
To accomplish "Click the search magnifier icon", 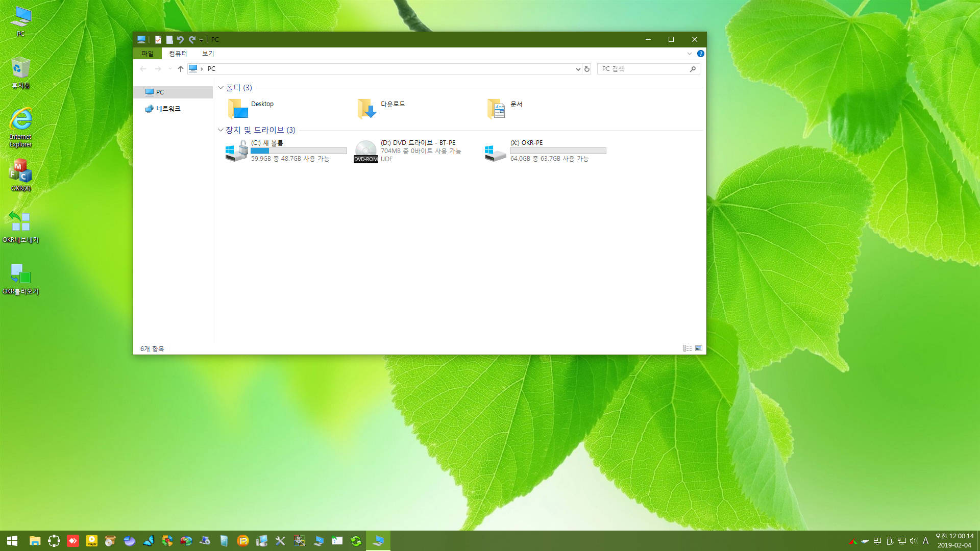I will (693, 69).
